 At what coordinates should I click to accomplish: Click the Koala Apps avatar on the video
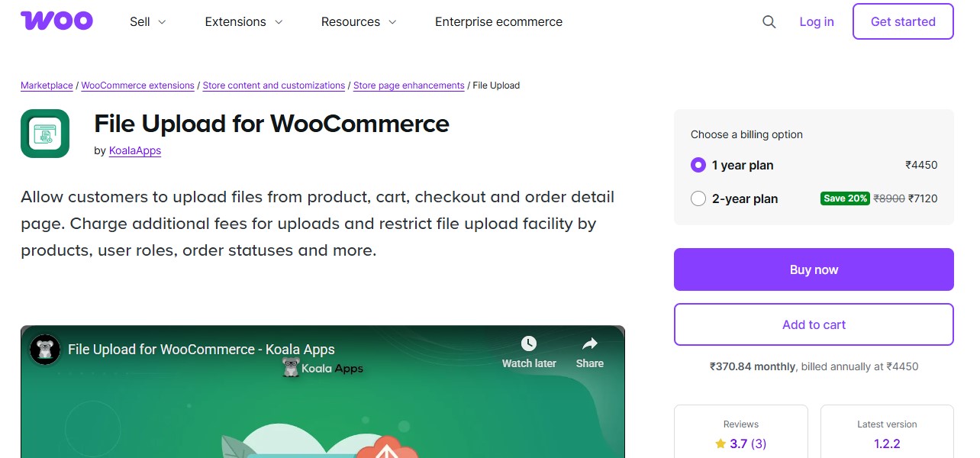pyautogui.click(x=45, y=349)
